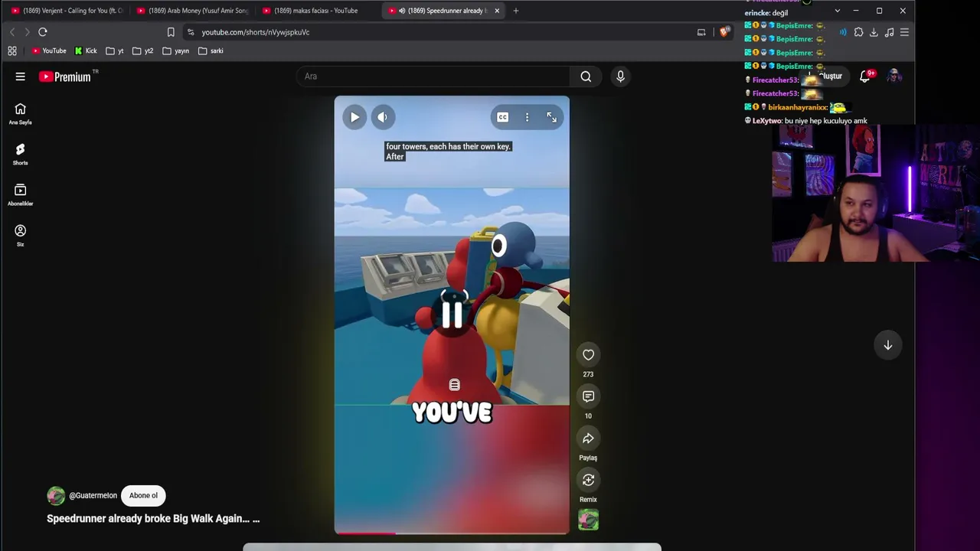
Task: Select the youtube.com/shorts URL in address bar
Action: coord(256,32)
